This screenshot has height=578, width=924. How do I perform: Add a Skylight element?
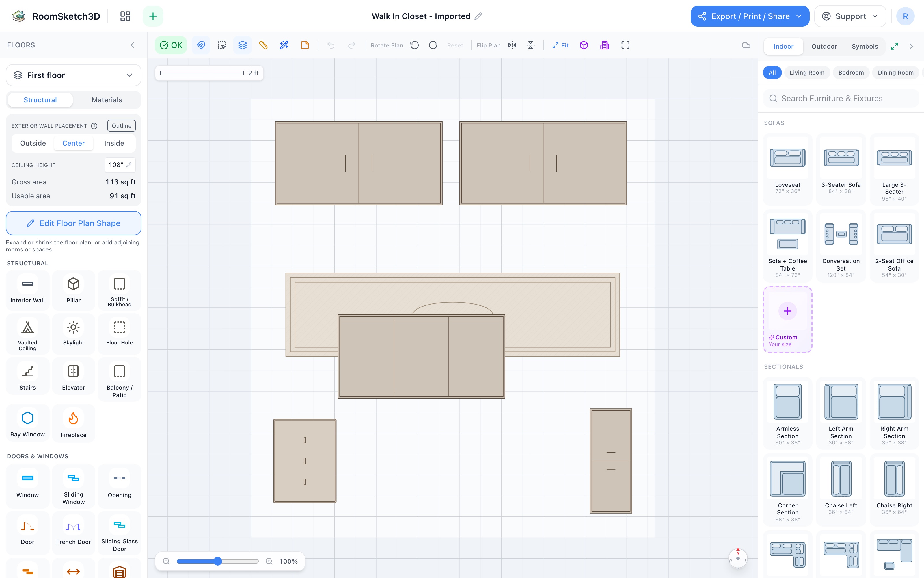coord(73,334)
